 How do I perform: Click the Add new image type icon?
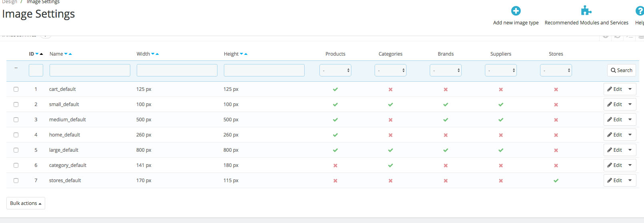[516, 11]
